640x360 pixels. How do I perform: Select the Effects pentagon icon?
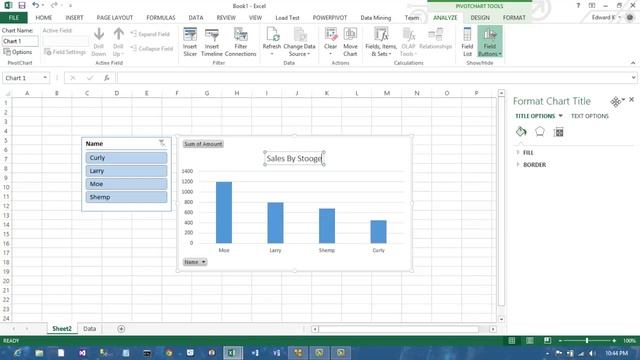(540, 131)
